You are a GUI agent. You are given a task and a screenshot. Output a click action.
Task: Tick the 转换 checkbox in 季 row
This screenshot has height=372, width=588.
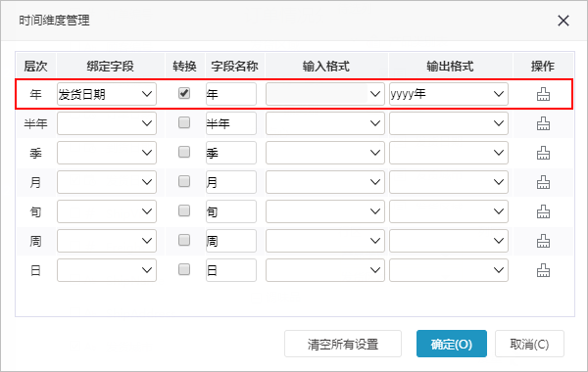coord(184,152)
